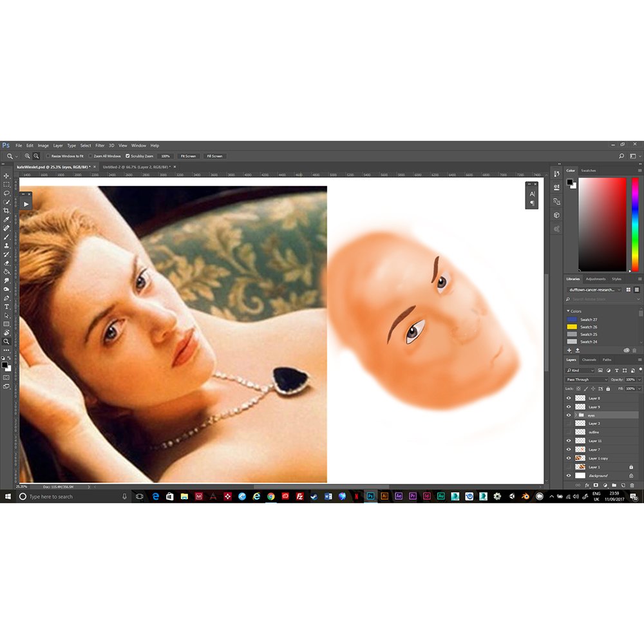The image size is (644, 644).
Task: Open the blend mode Pass Through dropdown
Action: click(x=587, y=379)
